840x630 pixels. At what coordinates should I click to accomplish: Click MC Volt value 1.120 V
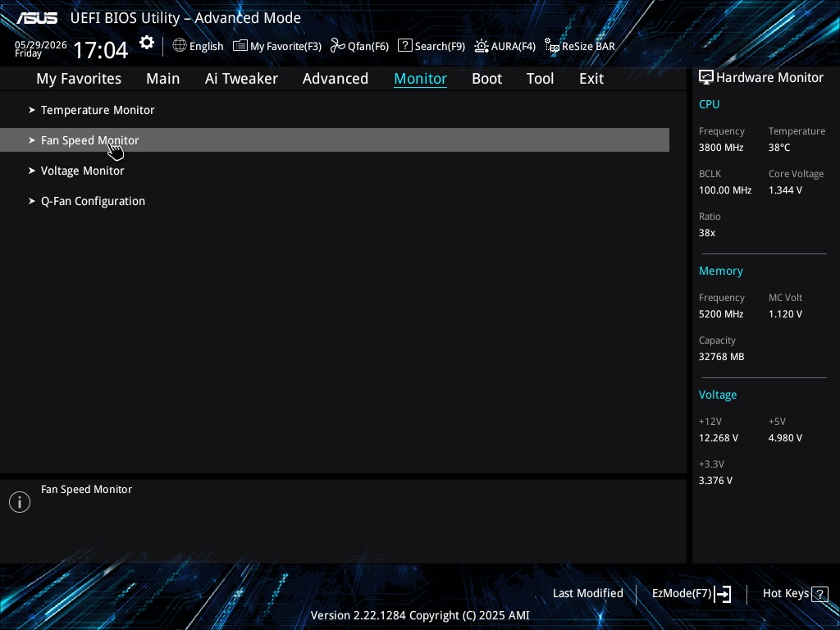[x=785, y=314]
